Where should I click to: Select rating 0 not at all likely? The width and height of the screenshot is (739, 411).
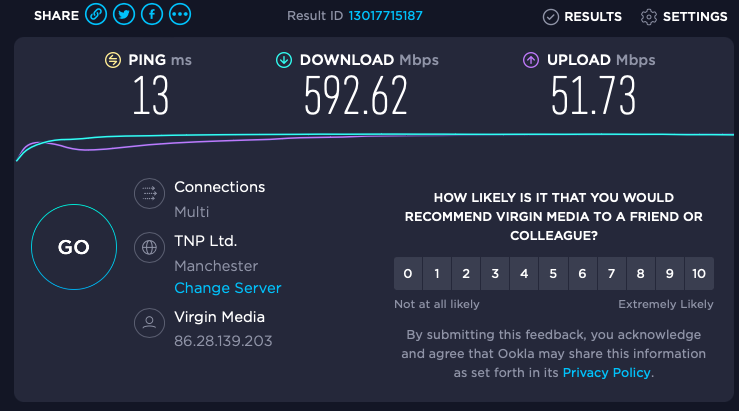tap(408, 273)
